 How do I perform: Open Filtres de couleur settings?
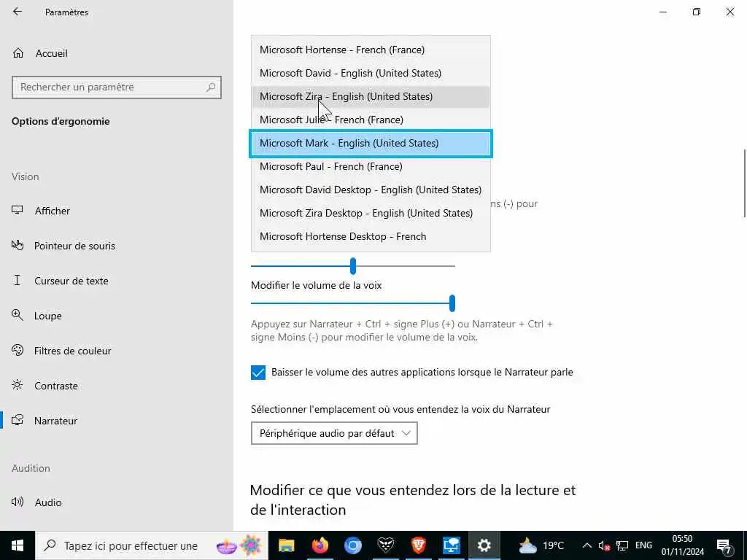[117, 351]
